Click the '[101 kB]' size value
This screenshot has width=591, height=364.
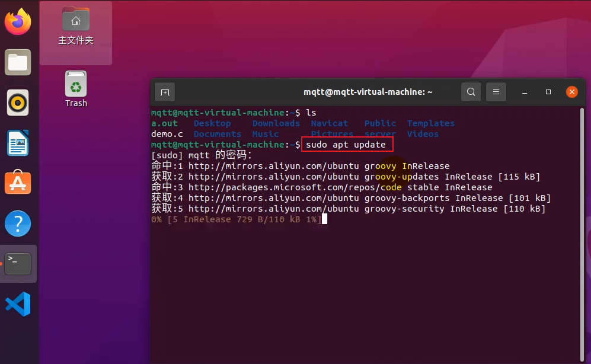[529, 198]
